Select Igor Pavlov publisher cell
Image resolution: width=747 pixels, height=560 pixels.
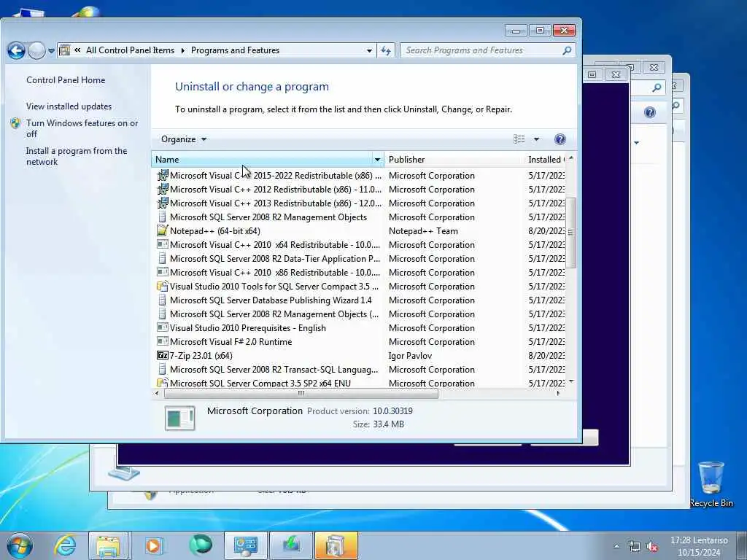pos(410,356)
